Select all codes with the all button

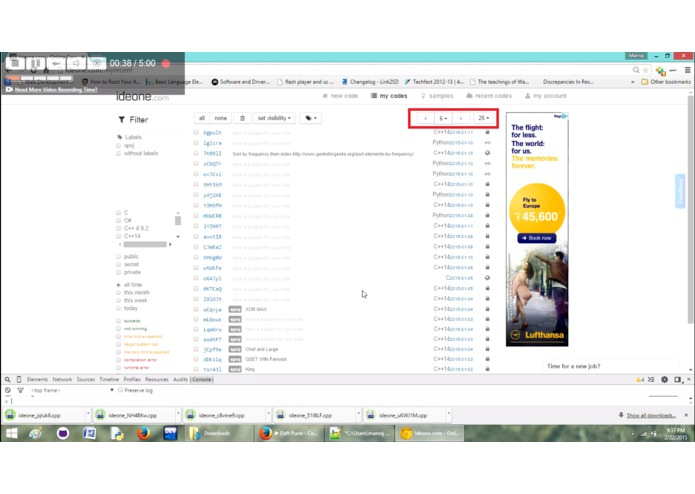[202, 118]
